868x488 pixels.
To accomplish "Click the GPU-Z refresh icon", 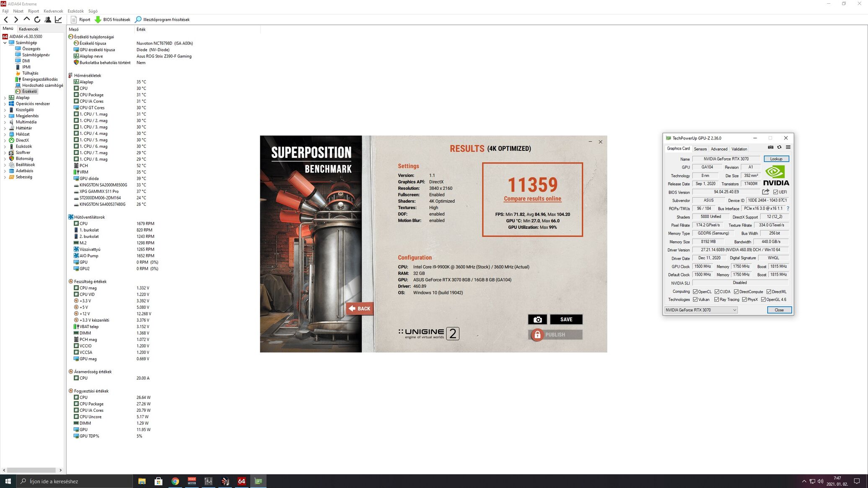I will [779, 147].
